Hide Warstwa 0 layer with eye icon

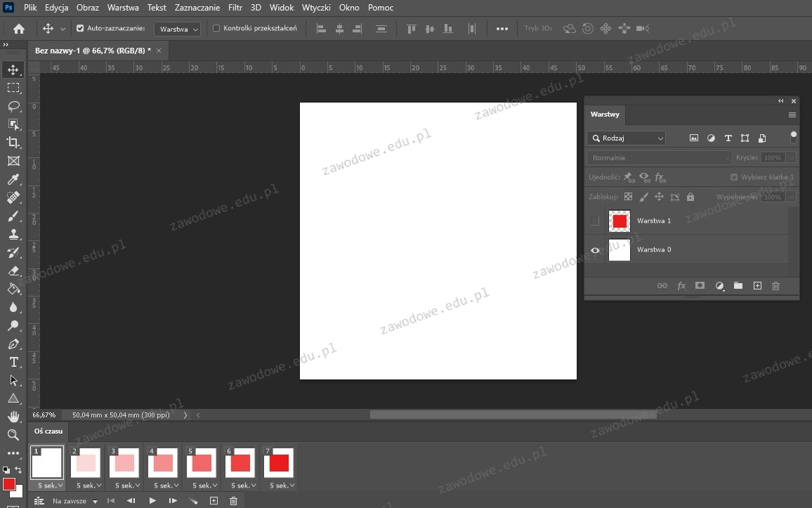point(595,250)
